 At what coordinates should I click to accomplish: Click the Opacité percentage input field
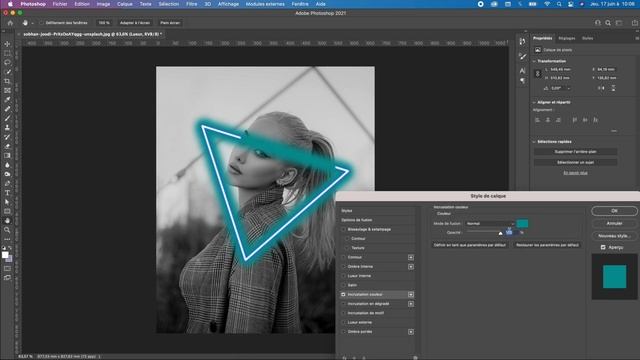pyautogui.click(x=512, y=233)
